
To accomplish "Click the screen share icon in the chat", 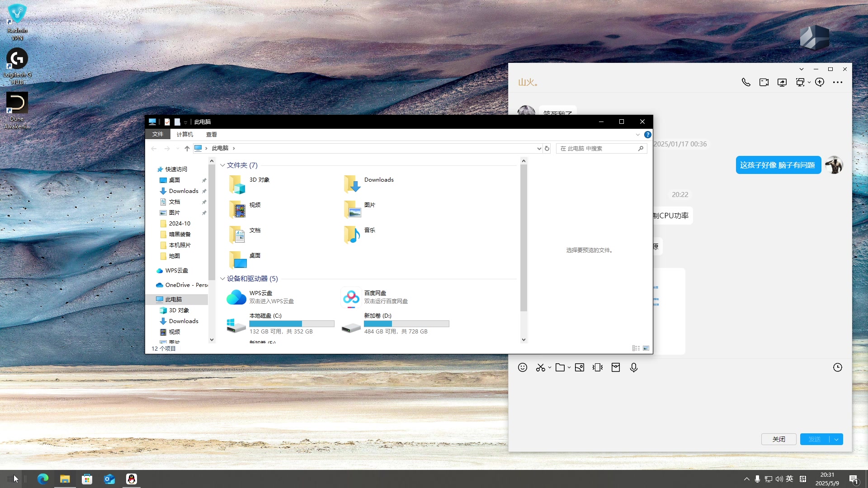I will click(782, 82).
